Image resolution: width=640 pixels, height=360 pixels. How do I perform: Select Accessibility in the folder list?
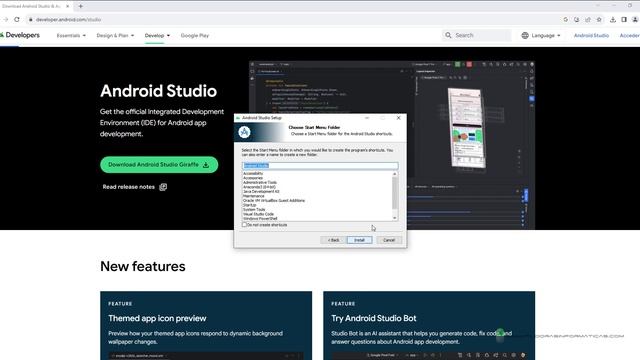(253, 173)
